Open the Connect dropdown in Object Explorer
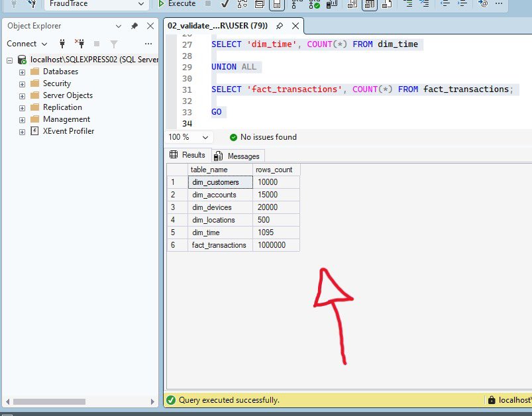The image size is (532, 416). pyautogui.click(x=27, y=44)
